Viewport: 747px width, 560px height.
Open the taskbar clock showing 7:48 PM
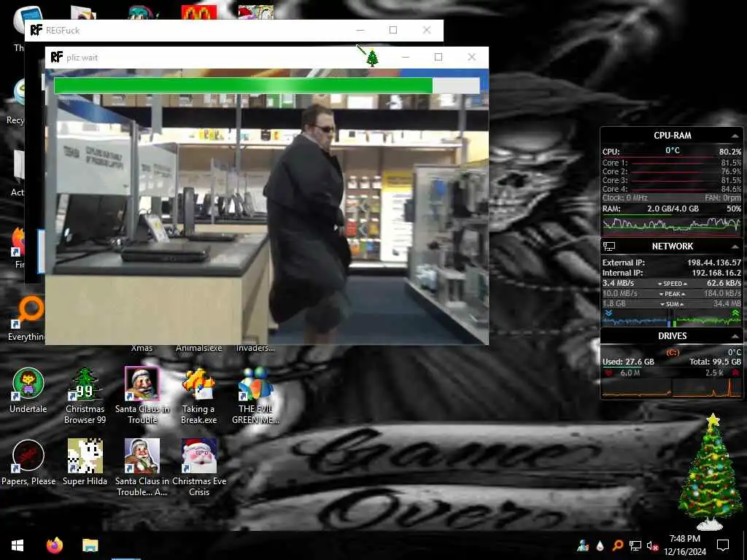tap(684, 545)
